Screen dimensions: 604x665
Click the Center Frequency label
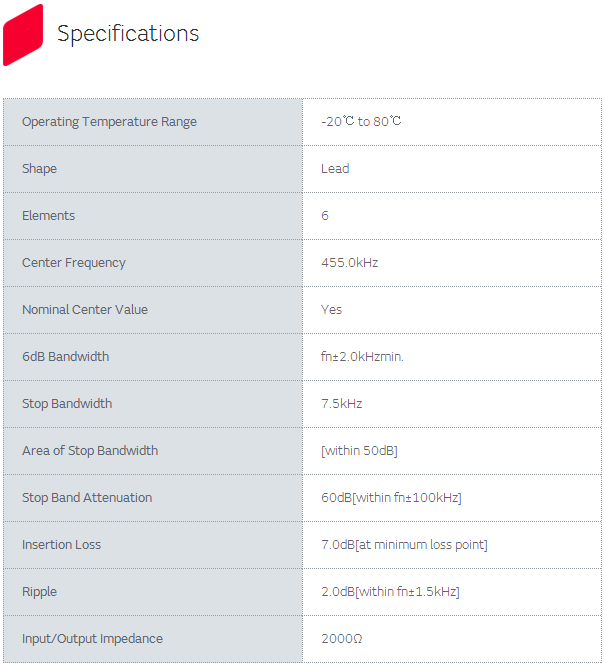coord(73,263)
